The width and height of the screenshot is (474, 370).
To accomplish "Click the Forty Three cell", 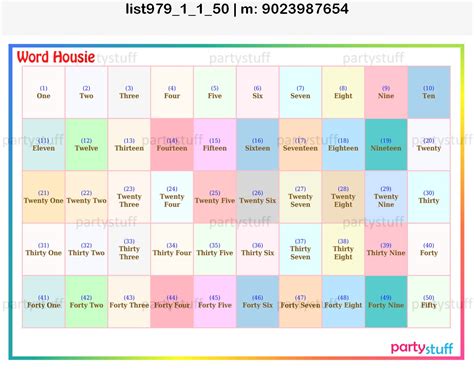I will (129, 302).
